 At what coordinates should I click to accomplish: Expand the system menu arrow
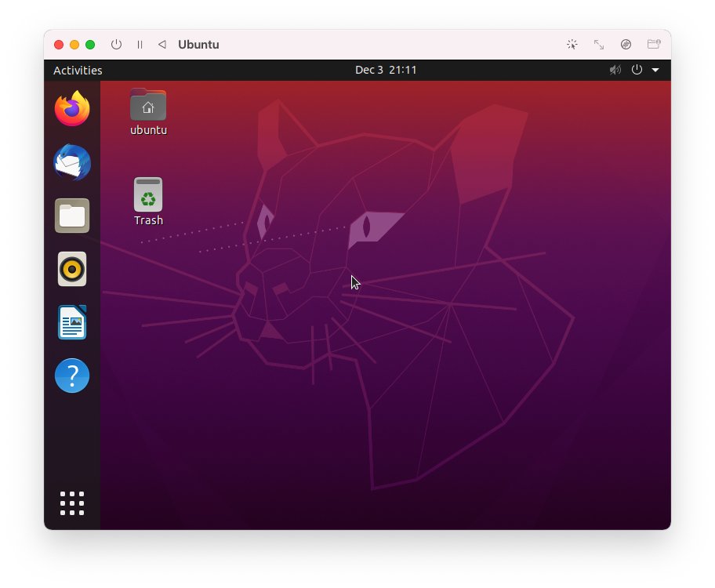tap(655, 70)
